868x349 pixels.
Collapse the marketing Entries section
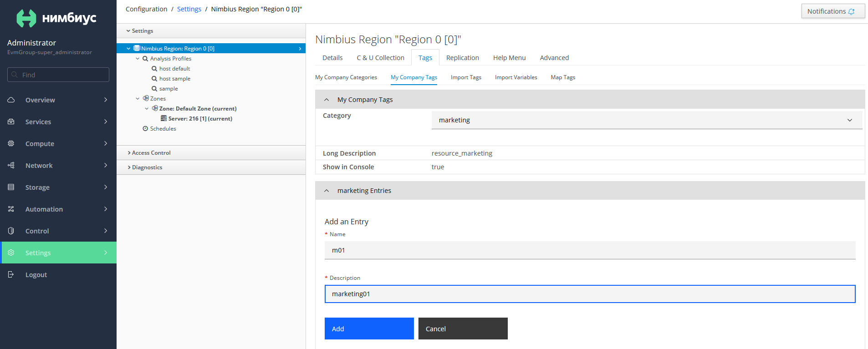point(327,191)
